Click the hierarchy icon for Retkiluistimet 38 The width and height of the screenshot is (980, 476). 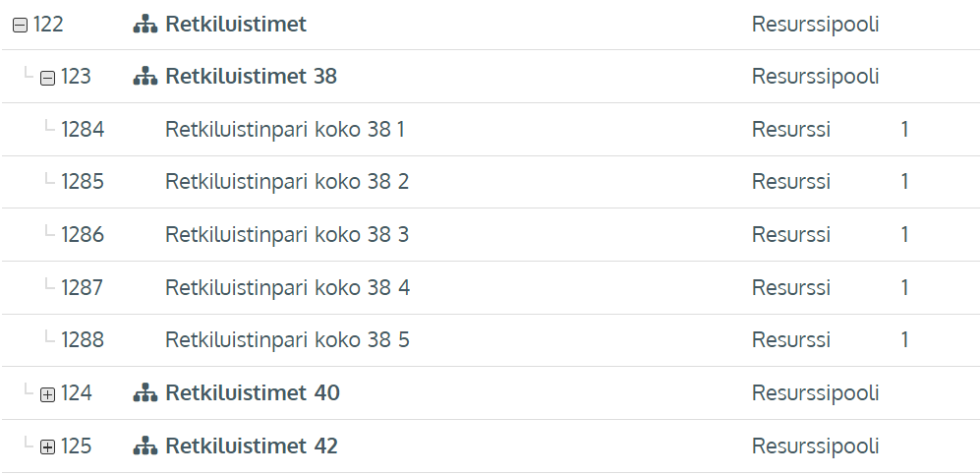tap(144, 77)
